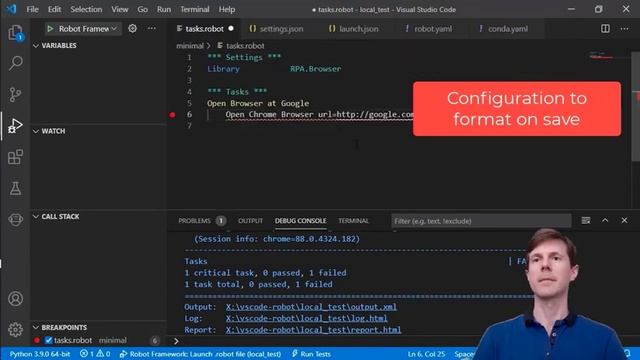Uncheck the tasks.robot breakpoint checkbox

[49, 340]
